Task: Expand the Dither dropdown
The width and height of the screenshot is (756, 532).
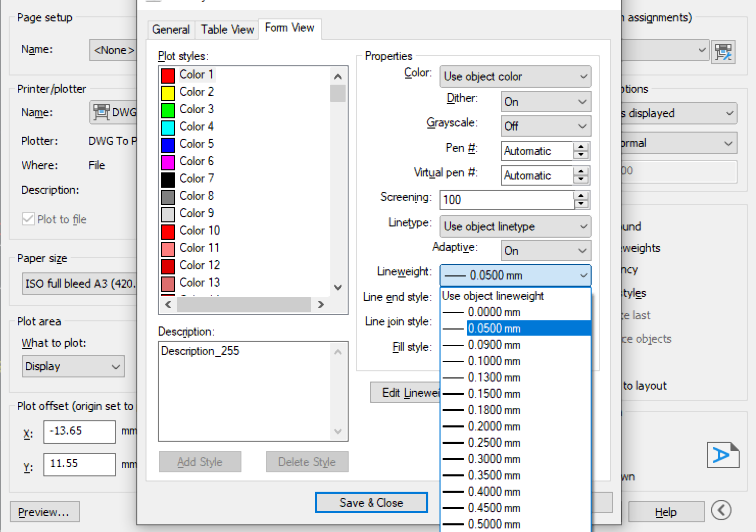Action: click(546, 102)
